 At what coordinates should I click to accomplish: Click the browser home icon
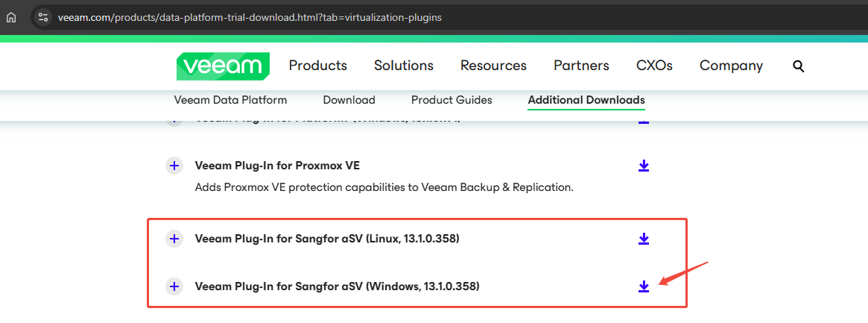pos(11,17)
